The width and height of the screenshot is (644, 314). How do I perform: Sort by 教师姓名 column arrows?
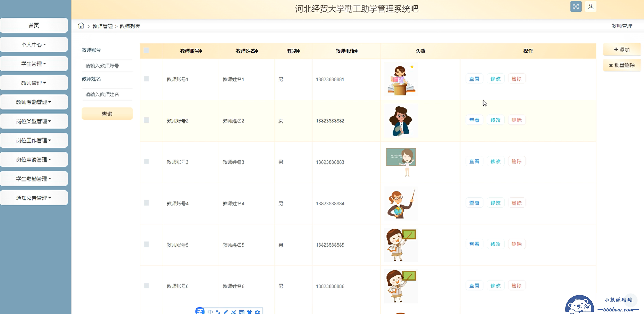point(256,51)
